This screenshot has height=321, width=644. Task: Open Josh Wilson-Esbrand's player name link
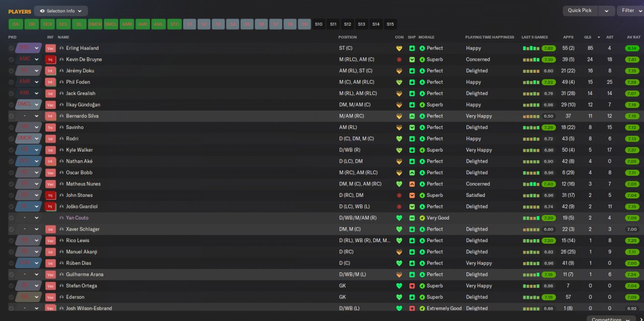click(x=89, y=308)
